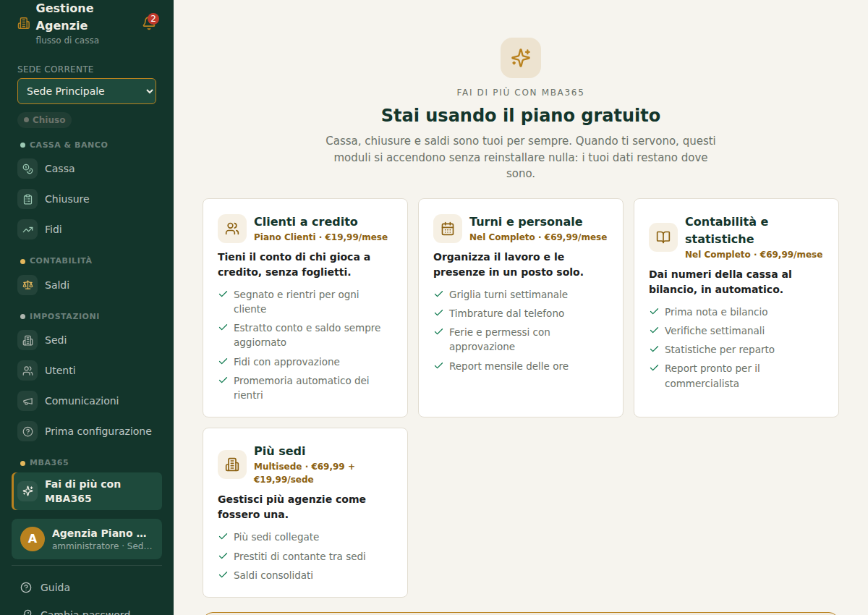868x615 pixels.
Task: Open the Cassa menu item
Action: point(87,169)
